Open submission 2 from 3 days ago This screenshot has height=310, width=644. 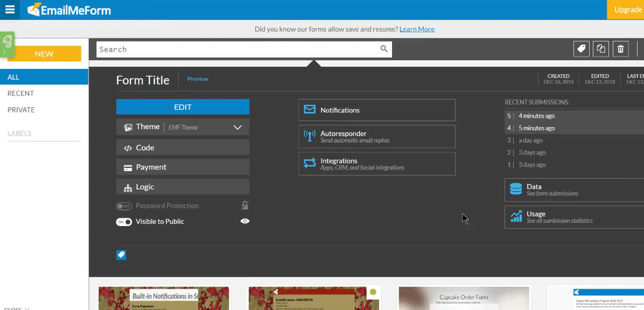click(x=574, y=153)
